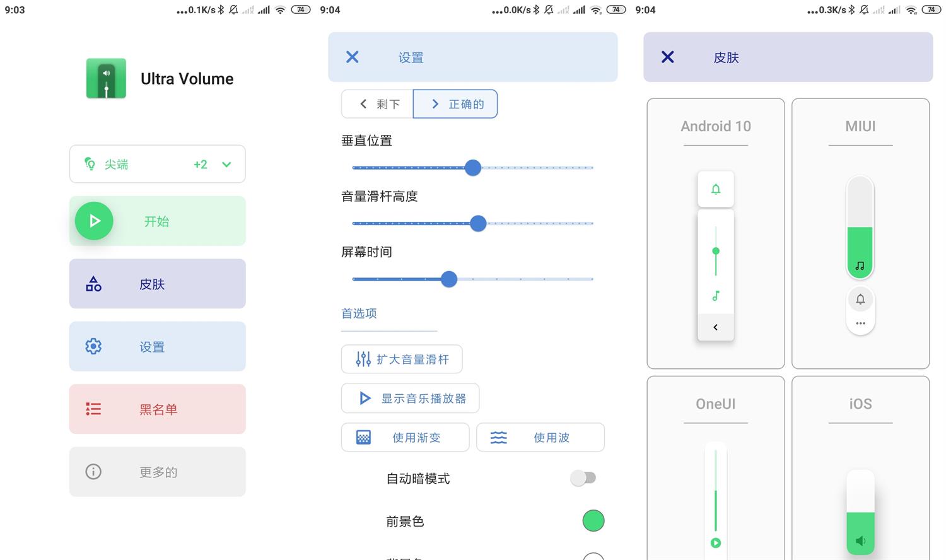Viewport: 946px width, 560px height.
Task: Expand the MIUI skin three-dots menu
Action: click(860, 324)
